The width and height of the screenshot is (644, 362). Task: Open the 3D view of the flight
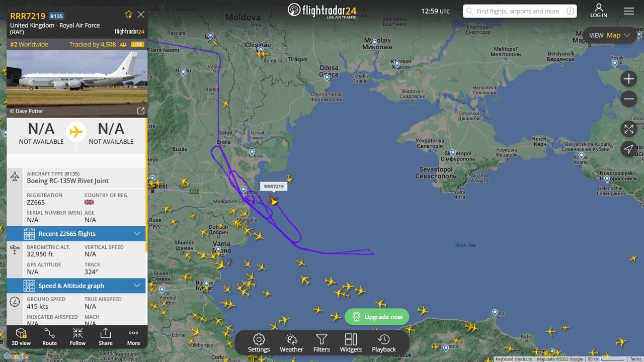tap(21, 336)
